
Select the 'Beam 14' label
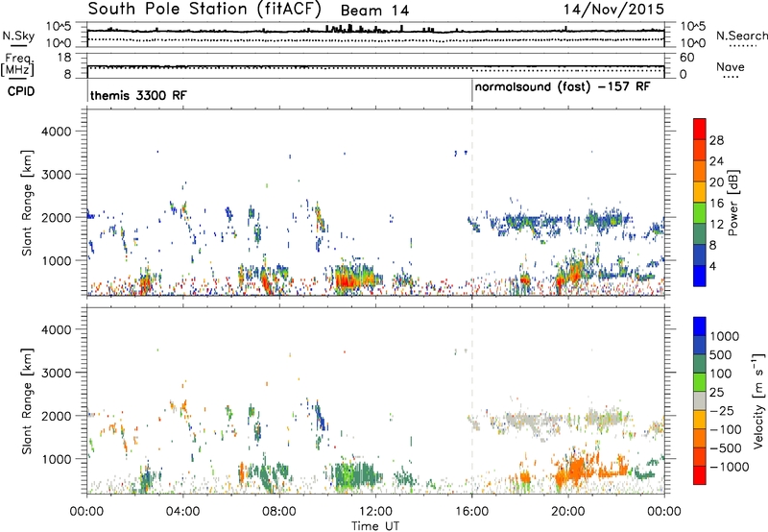(x=374, y=11)
